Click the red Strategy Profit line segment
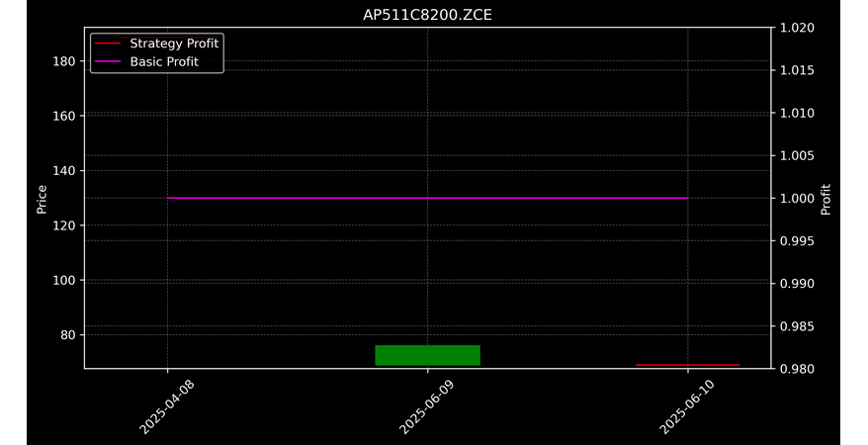The image size is (868, 445). click(687, 365)
